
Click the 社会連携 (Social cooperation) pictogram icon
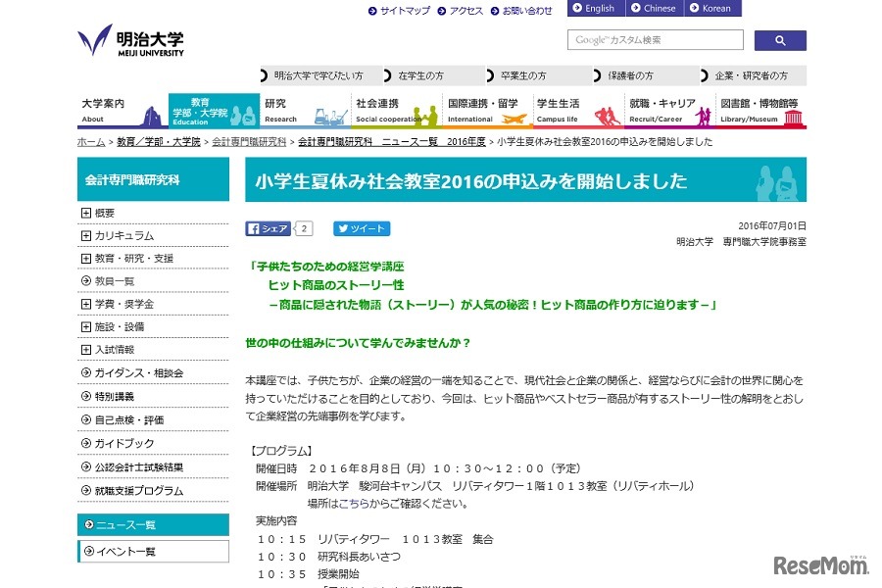tap(425, 115)
